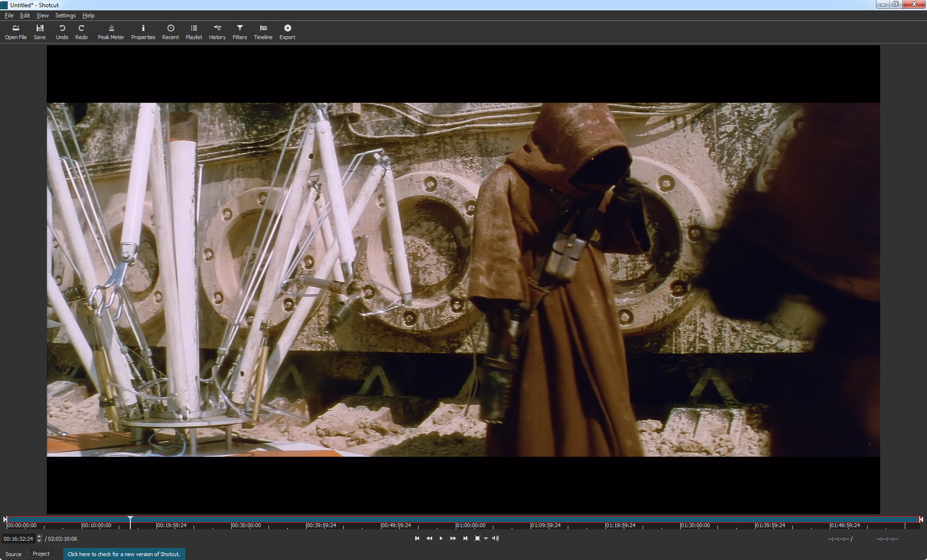Play the video
This screenshot has height=560, width=927.
[x=441, y=538]
